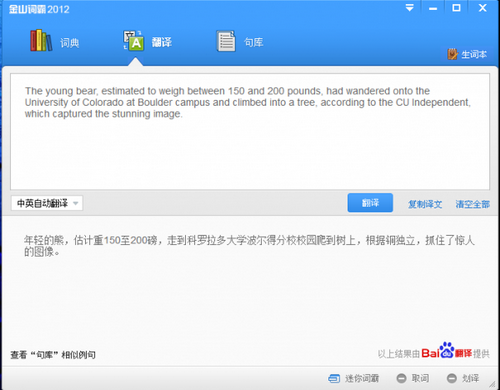500x390 pixels.
Task: Click the blue 翻译 translate button
Action: [x=370, y=203]
